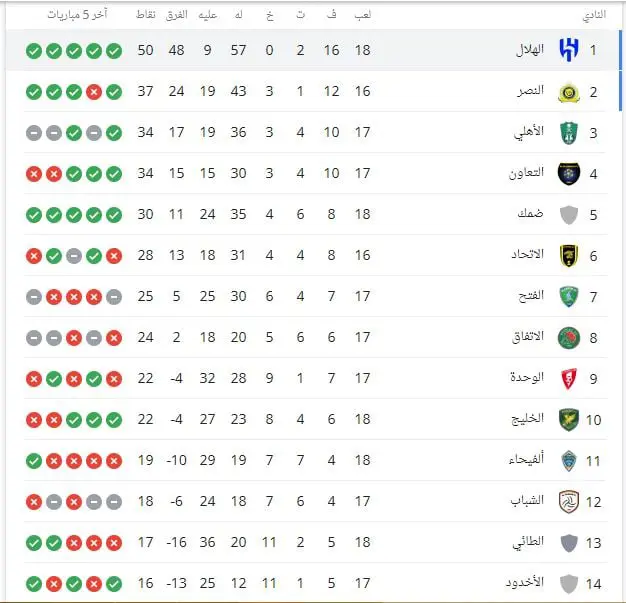Click the Al-Wehda red shield logo
The height and width of the screenshot is (603, 626).
click(x=569, y=379)
